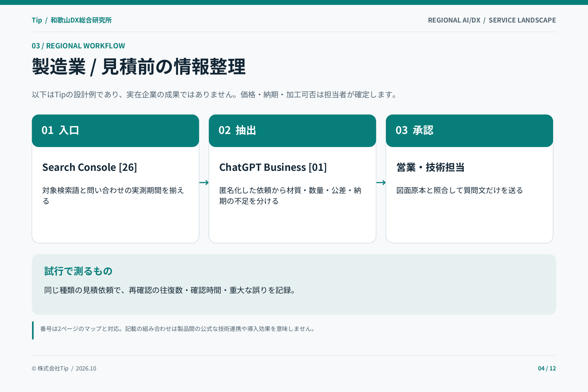Click the 試行で測るもの heading
The height and width of the screenshot is (392, 588).
pos(78,271)
